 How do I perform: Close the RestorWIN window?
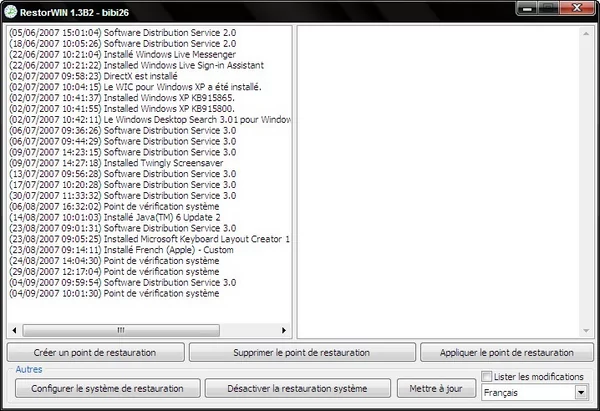click(577, 8)
